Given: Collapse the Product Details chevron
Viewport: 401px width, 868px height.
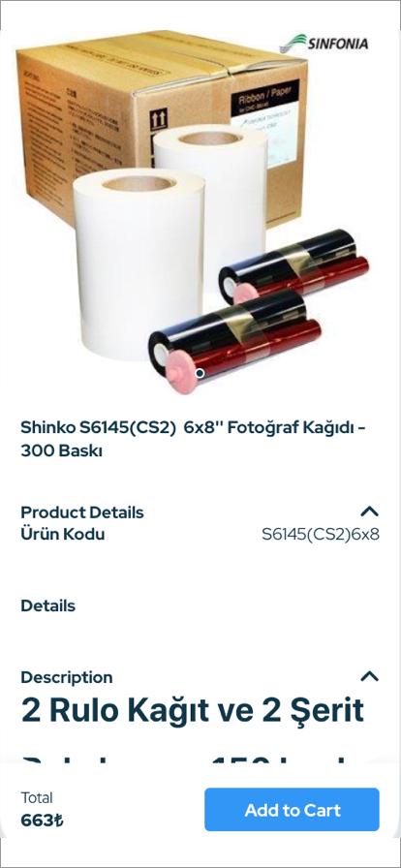Looking at the screenshot, I should (369, 511).
